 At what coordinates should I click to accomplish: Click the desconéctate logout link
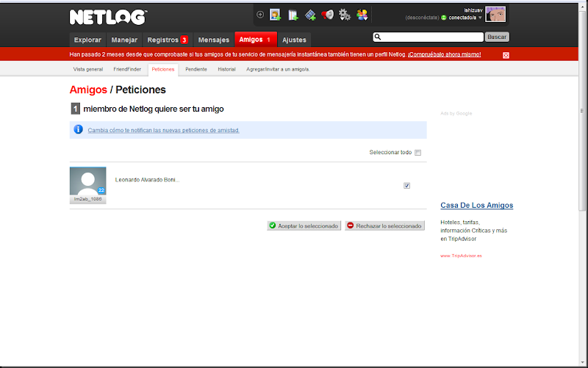[422, 18]
